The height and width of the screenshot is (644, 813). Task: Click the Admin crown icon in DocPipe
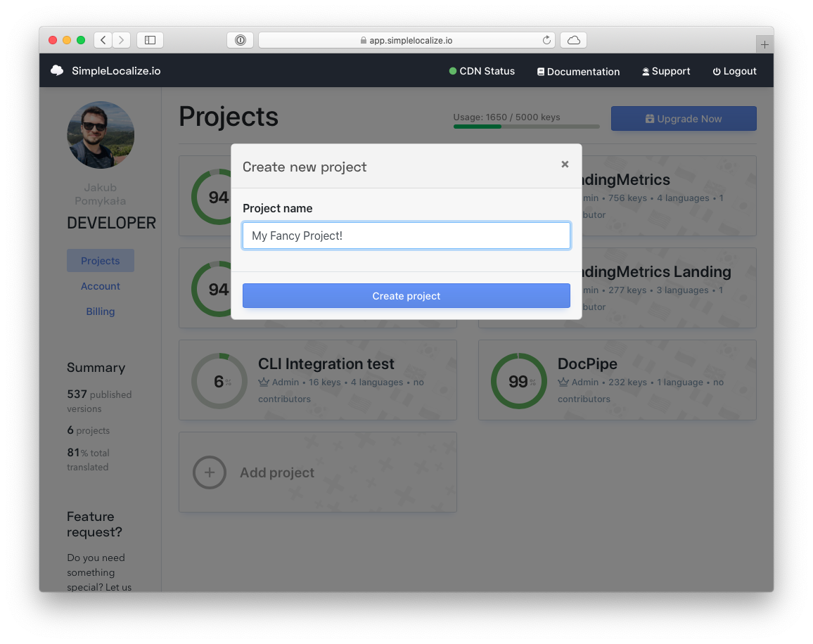(x=563, y=382)
